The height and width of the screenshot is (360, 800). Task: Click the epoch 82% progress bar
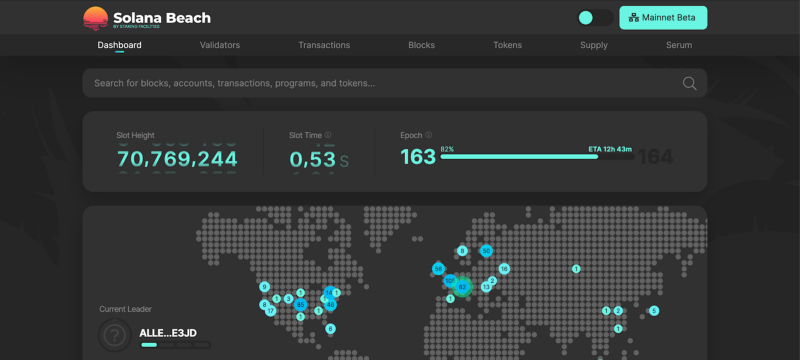tap(537, 157)
